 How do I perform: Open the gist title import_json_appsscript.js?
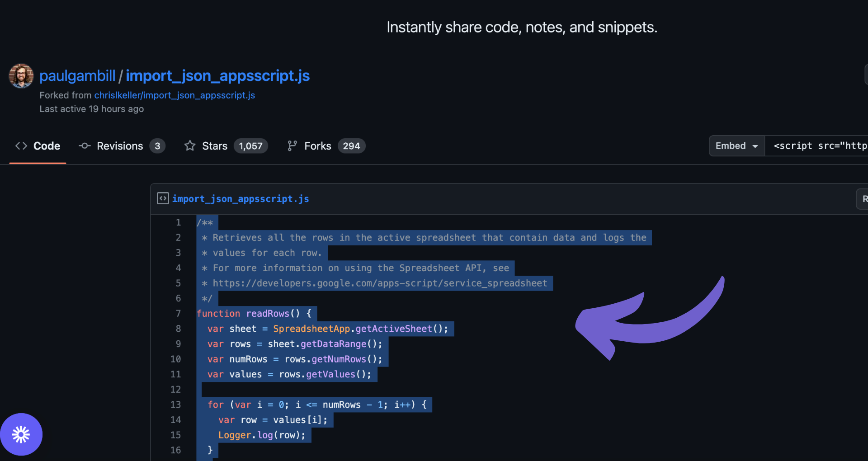click(x=217, y=75)
